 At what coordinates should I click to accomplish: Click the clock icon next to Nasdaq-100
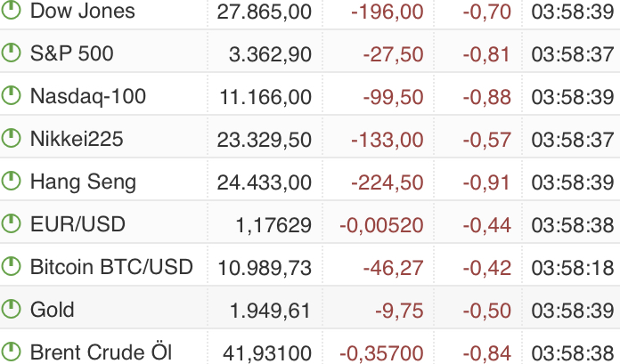pos(11,95)
